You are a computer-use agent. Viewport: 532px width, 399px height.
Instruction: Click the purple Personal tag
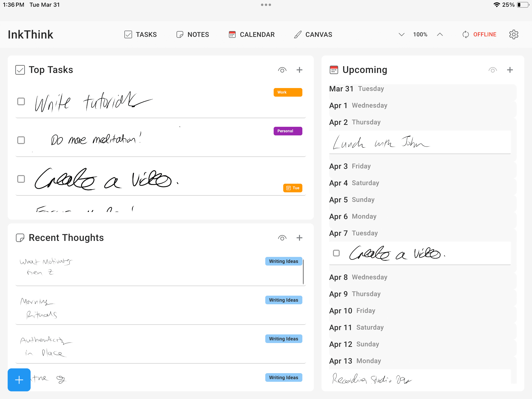pyautogui.click(x=288, y=131)
